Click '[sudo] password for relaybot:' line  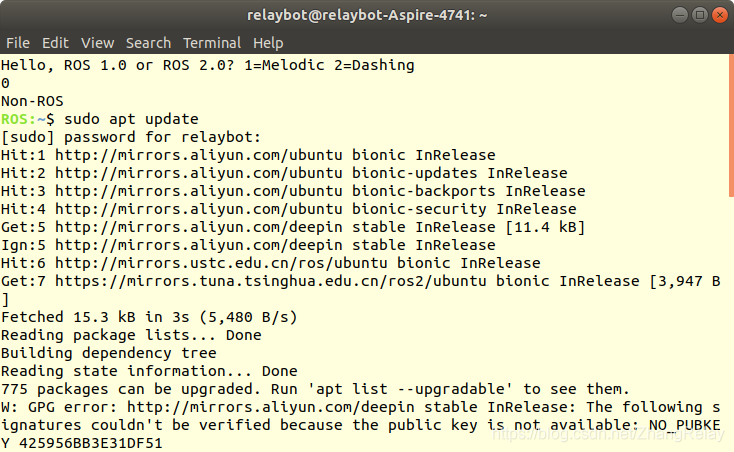tap(131, 137)
